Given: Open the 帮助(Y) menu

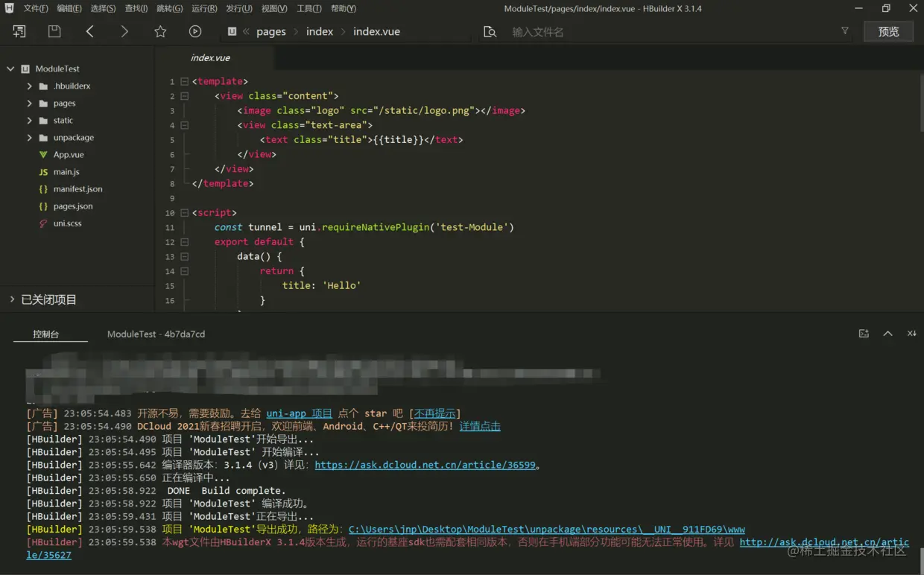Looking at the screenshot, I should coord(344,9).
